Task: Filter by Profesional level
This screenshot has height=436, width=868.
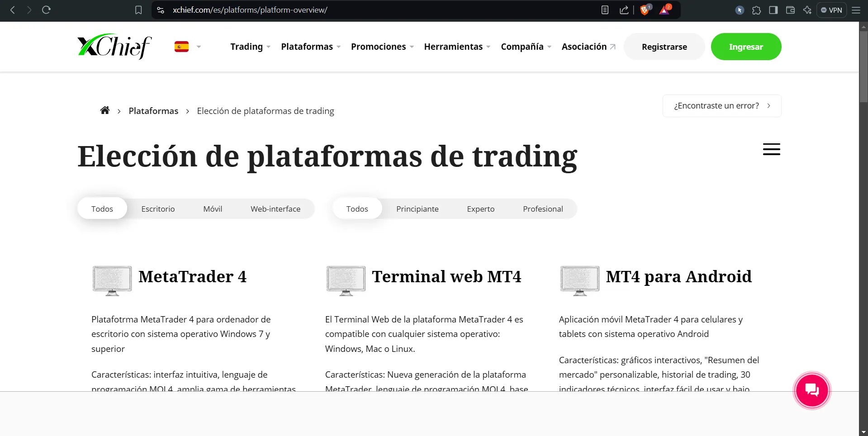Action: tap(543, 209)
